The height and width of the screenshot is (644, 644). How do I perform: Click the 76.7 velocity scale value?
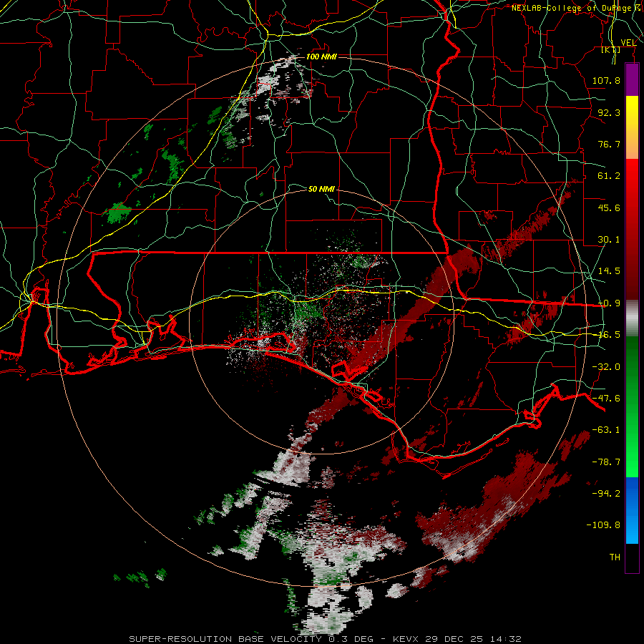[x=609, y=144]
